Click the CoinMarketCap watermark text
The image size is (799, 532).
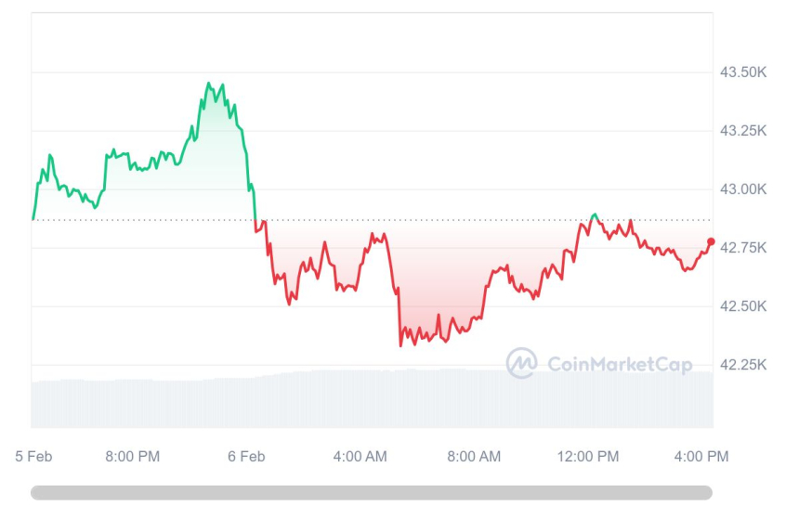[x=620, y=365]
